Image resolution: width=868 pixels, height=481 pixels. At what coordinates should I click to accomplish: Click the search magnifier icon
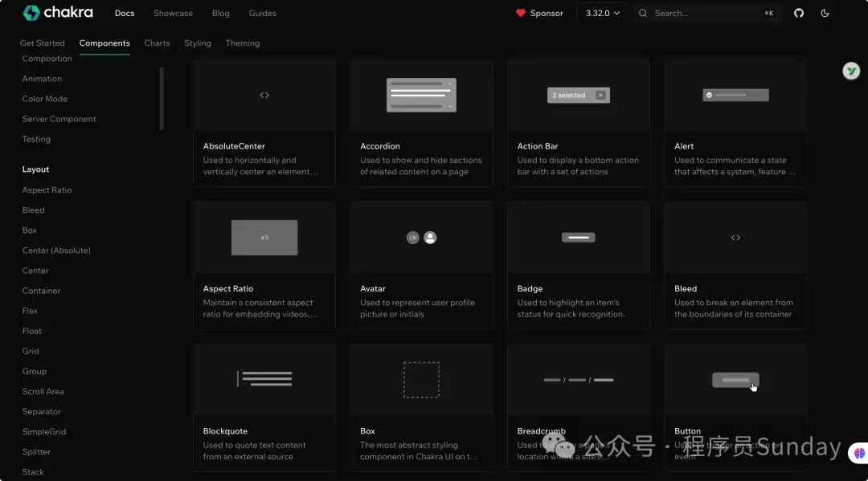[x=642, y=13]
